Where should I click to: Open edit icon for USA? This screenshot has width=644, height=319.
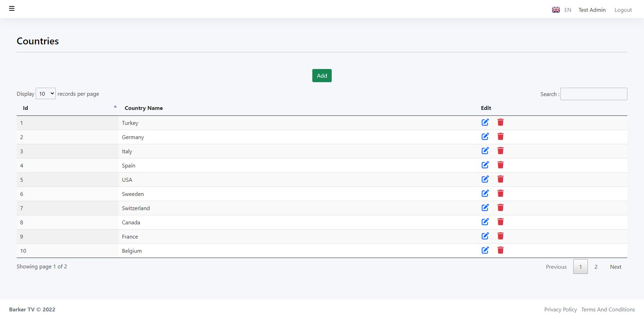(x=485, y=179)
